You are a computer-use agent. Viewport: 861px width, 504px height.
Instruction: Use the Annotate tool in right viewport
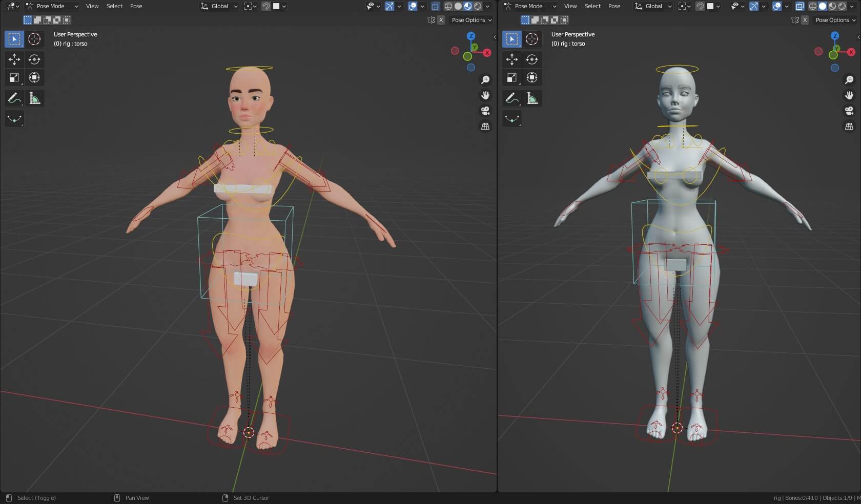[x=512, y=98]
